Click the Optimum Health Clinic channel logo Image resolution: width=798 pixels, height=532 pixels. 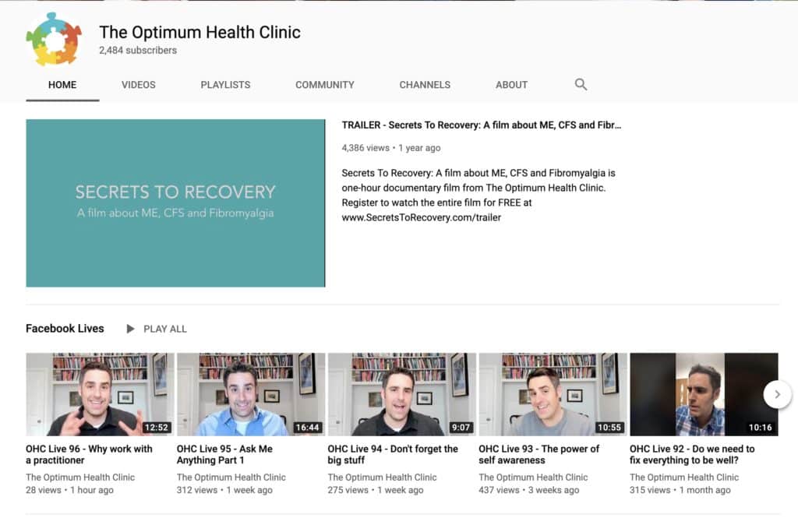(54, 40)
